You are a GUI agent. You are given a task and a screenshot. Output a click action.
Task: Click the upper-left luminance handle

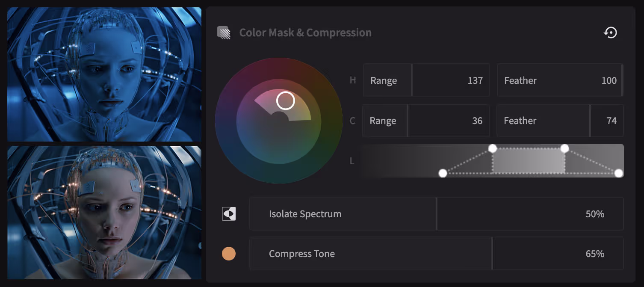click(493, 148)
